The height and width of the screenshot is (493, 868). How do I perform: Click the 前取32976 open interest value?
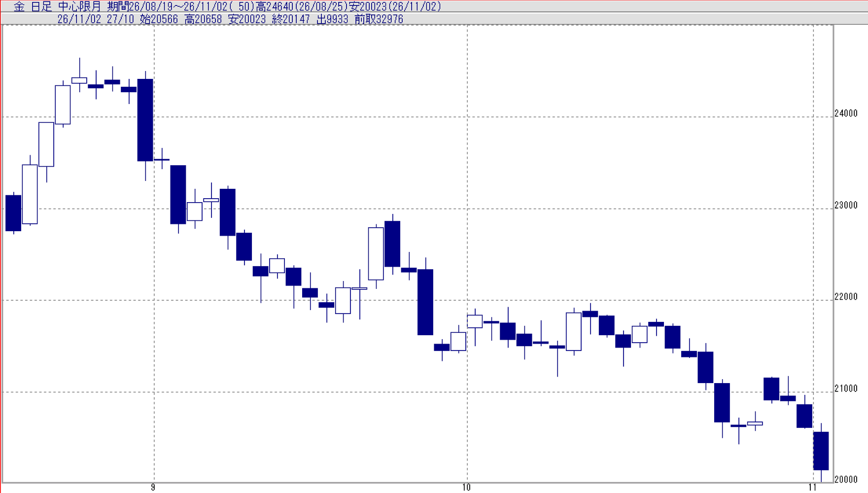[x=379, y=19]
